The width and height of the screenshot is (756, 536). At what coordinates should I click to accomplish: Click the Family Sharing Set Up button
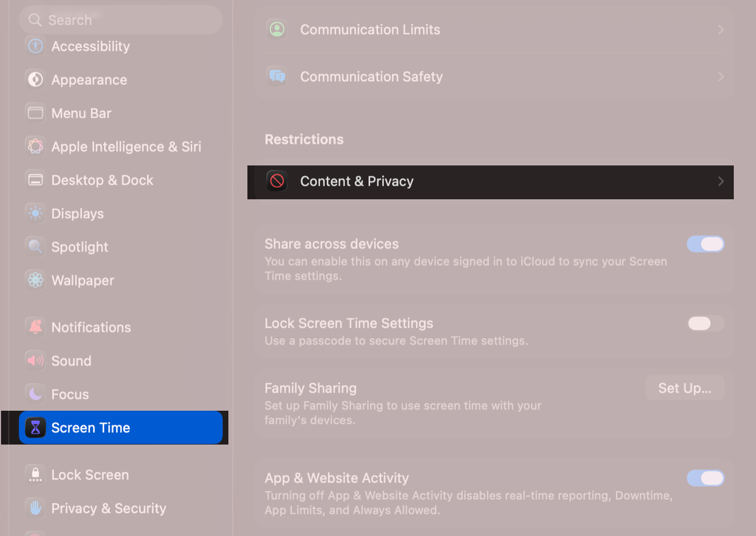[685, 387]
